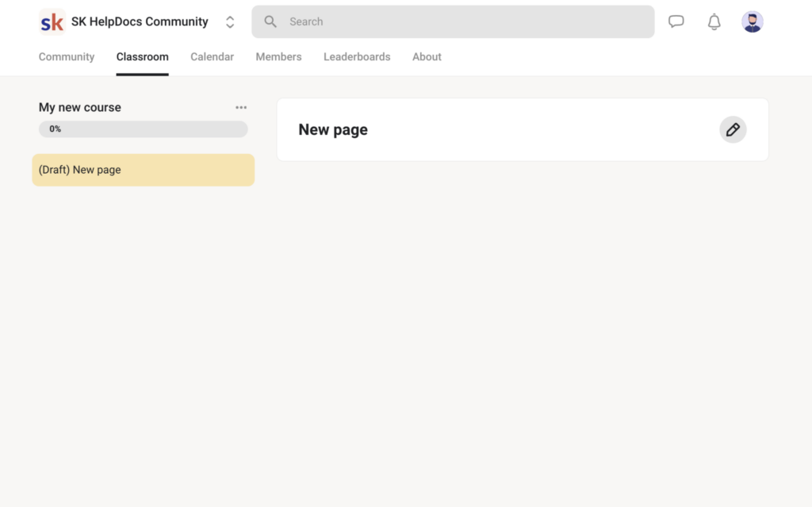Viewport: 812px width, 507px height.
Task: Open the SK HelpDocs Community home link
Action: click(140, 22)
